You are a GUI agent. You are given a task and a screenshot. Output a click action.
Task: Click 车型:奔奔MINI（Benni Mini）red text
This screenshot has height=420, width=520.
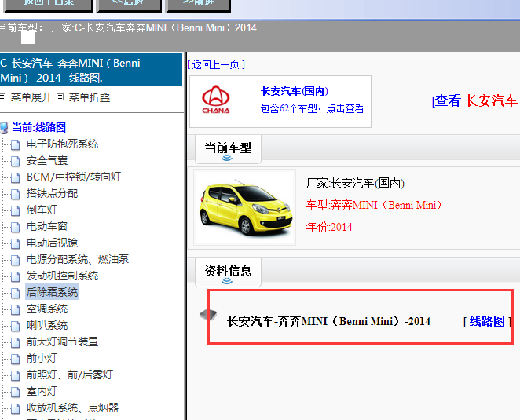tap(374, 205)
